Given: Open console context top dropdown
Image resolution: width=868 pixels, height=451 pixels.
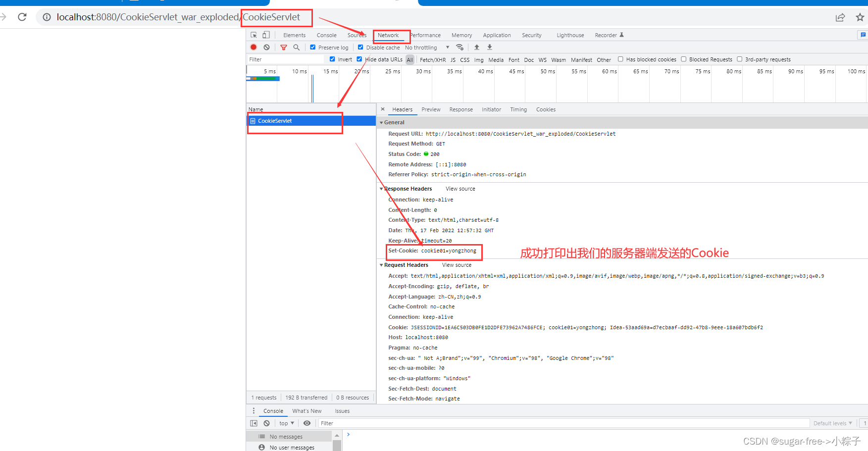Looking at the screenshot, I should [x=287, y=423].
